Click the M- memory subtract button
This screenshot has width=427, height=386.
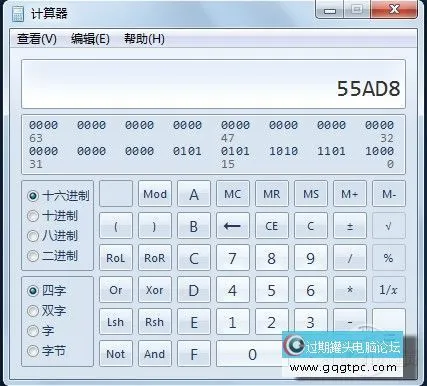pos(389,194)
